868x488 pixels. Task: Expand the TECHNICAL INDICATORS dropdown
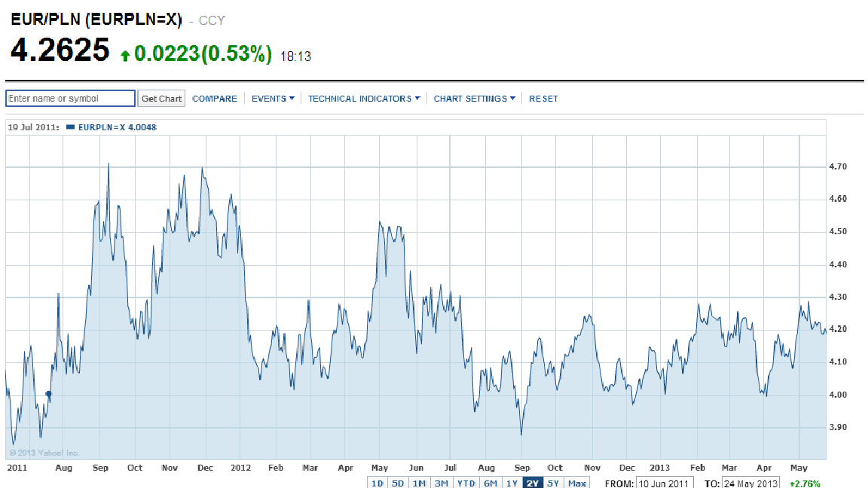364,99
